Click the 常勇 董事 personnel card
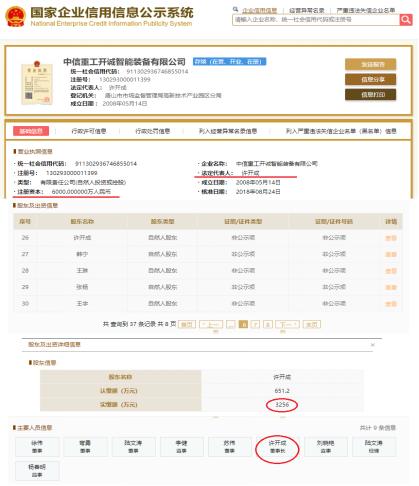Screen dimensions: 419x486 (x=85, y=447)
